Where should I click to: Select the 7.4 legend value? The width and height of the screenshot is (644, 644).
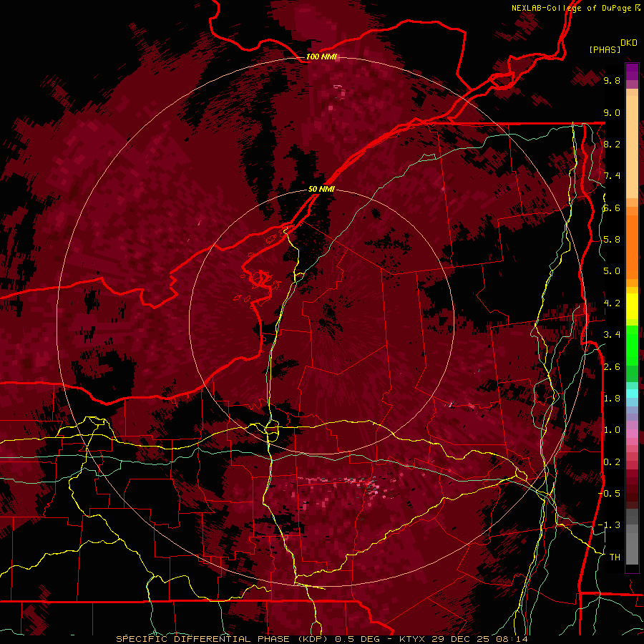click(612, 176)
